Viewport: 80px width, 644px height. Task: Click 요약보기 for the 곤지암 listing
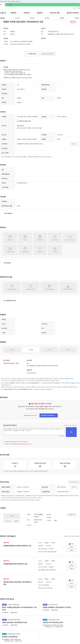pos(71,565)
